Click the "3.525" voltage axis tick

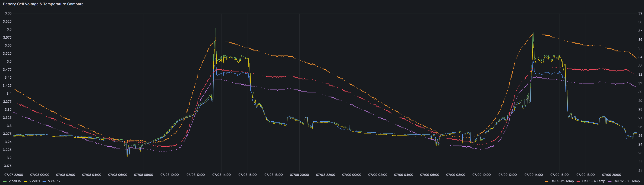click(7, 54)
